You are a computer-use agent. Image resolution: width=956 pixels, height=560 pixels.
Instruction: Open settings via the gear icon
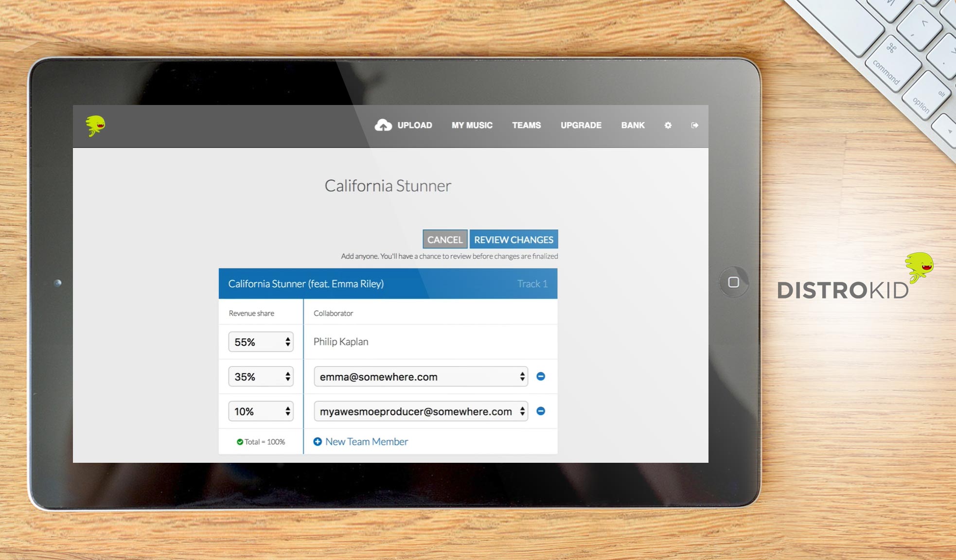point(668,125)
